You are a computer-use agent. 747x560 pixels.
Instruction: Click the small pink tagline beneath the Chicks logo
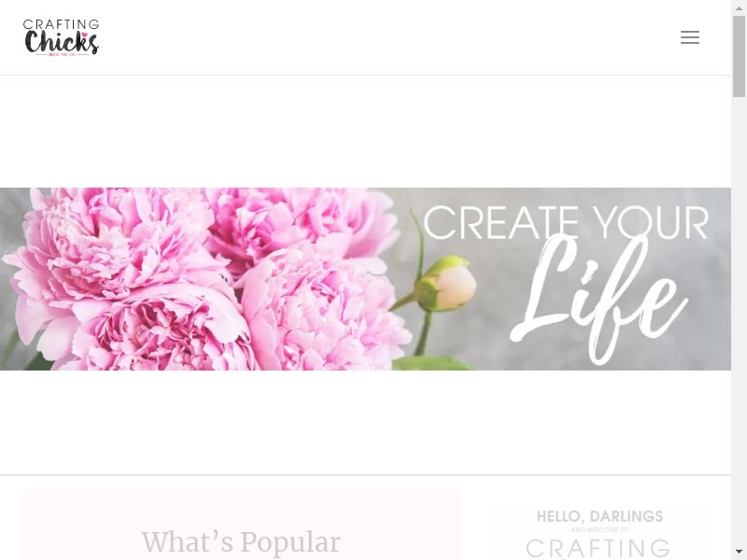(x=62, y=55)
